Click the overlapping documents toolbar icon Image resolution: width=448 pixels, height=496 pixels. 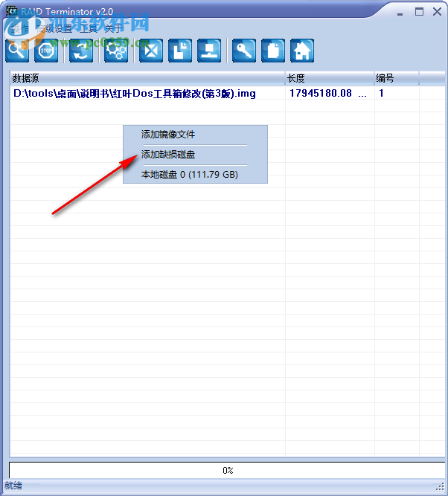(x=180, y=51)
